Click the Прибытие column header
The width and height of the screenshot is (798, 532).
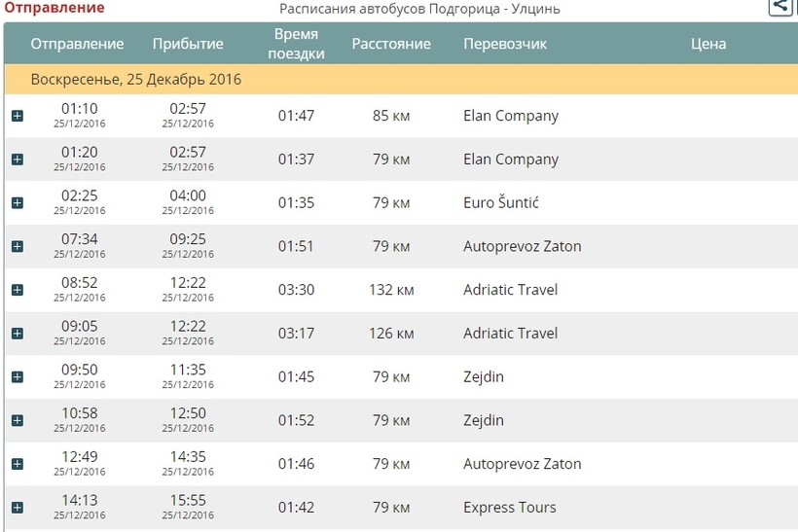[188, 44]
